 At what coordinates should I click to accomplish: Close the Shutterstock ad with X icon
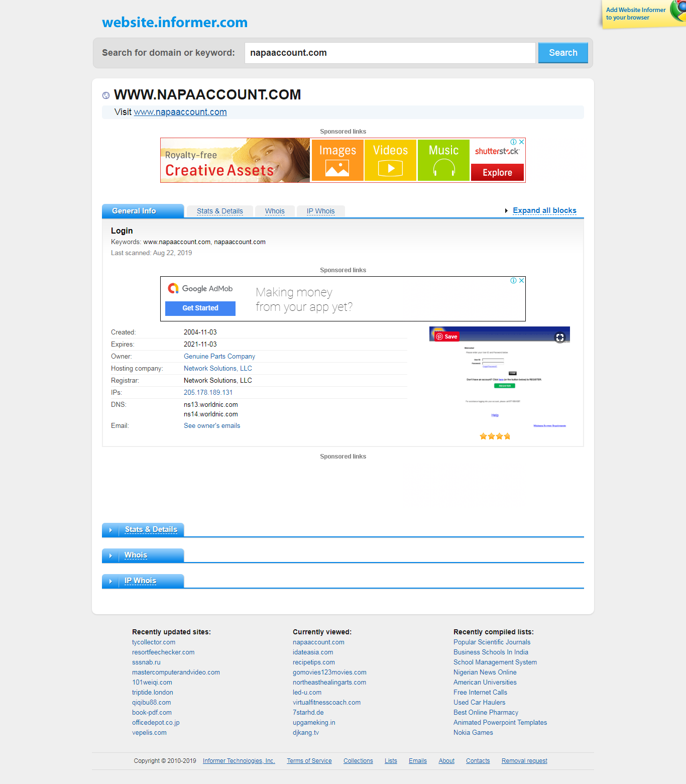point(522,142)
